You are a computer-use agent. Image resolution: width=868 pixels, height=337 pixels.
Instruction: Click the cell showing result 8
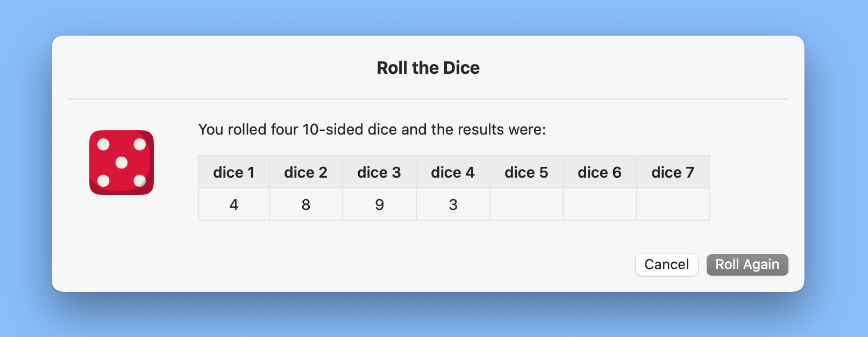click(306, 205)
